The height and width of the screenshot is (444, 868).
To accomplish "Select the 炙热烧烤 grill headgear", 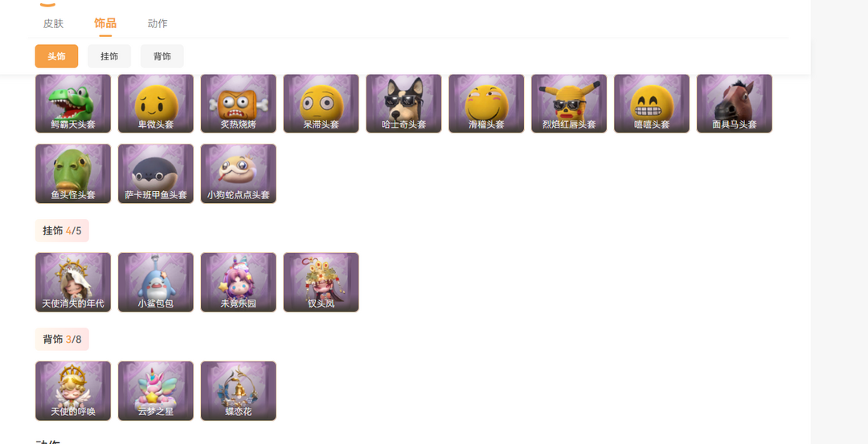I will tap(238, 104).
